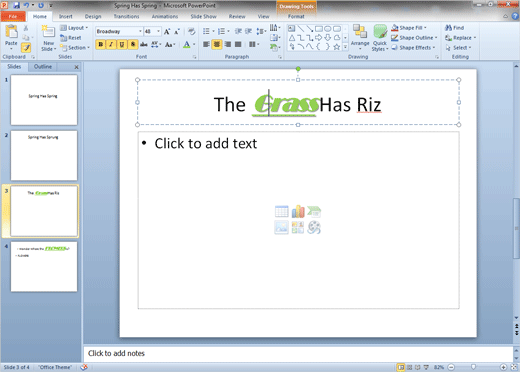Insert SmartArt icon in content placeholder

[x=314, y=212]
